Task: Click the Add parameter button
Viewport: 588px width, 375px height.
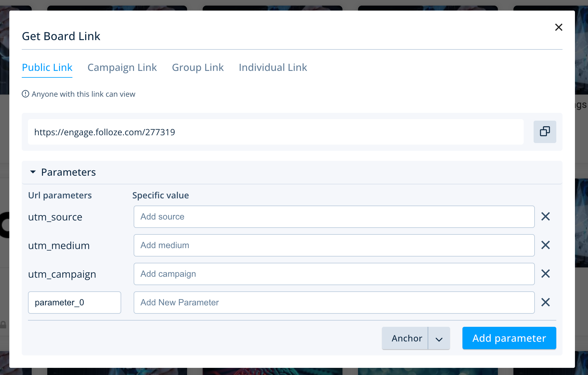Action: click(x=509, y=338)
